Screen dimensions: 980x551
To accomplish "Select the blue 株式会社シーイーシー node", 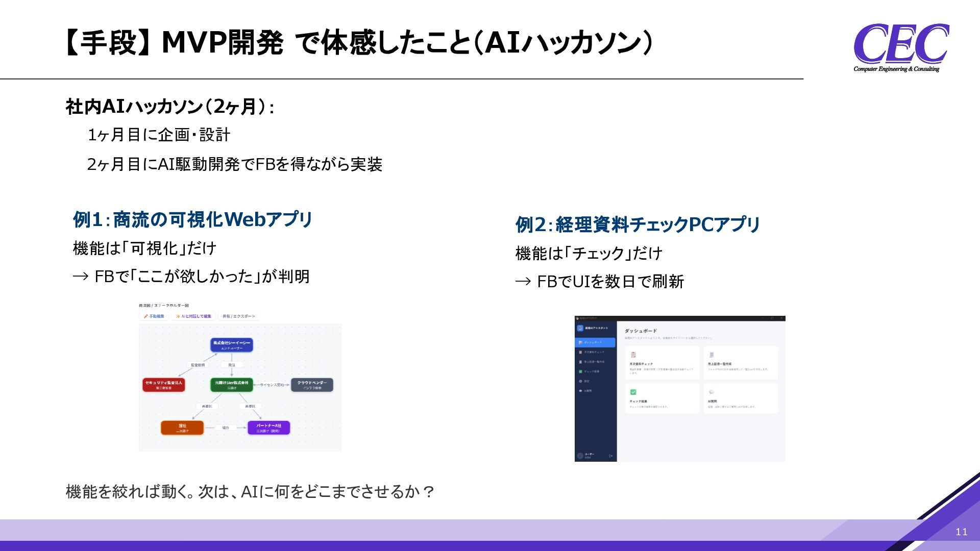I will 232,345.
